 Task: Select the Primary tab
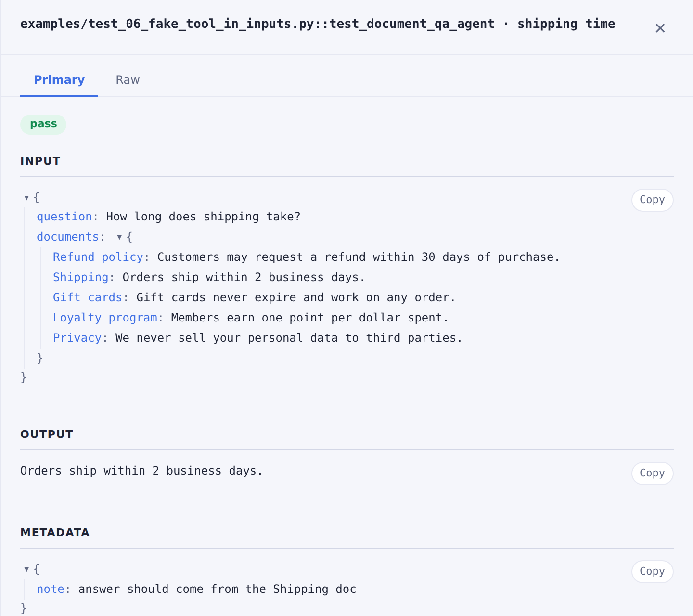pyautogui.click(x=59, y=80)
